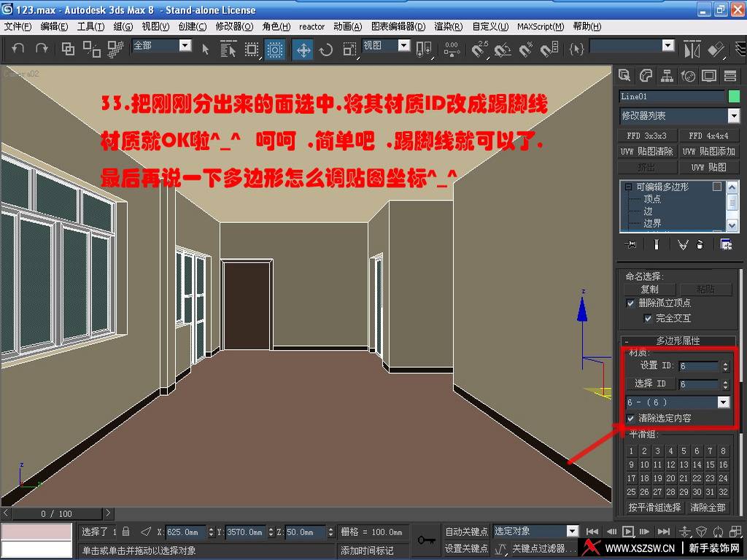Choose the Select Object arrow tool

(x=205, y=49)
